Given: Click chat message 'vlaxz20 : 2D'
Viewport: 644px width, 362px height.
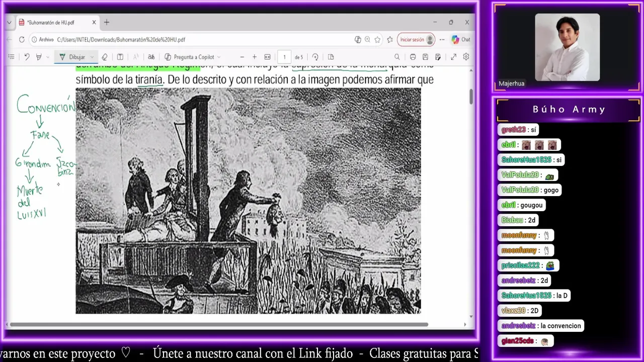Looking at the screenshot, I should [520, 311].
